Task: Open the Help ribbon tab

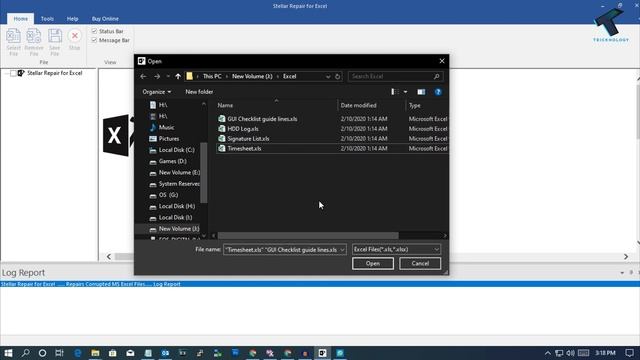Action: pyautogui.click(x=72, y=19)
